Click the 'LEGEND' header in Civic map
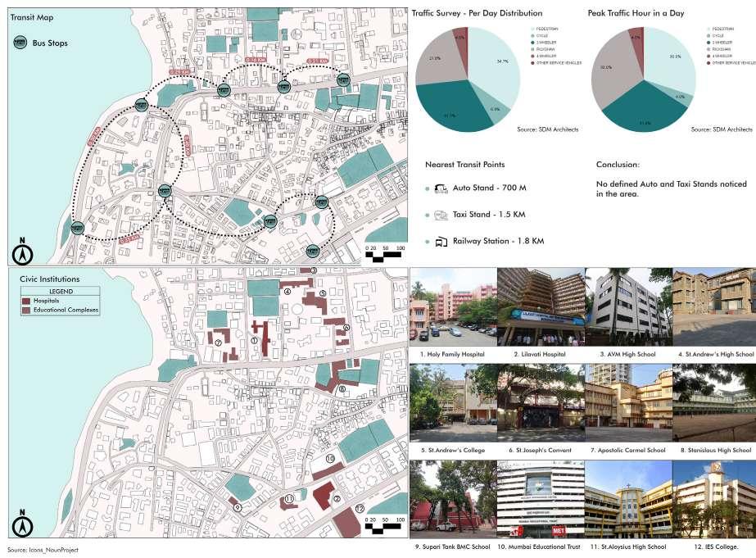Viewport: 756px width, 558px height. click(x=61, y=292)
